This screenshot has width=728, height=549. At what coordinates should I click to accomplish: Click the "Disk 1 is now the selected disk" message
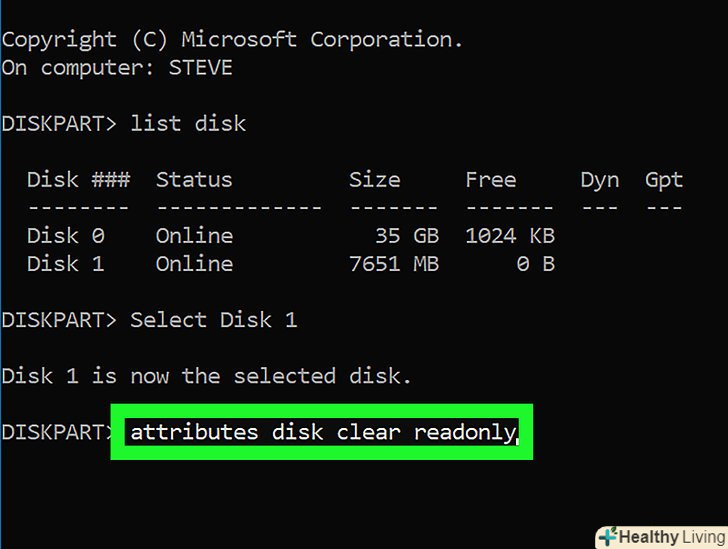click(x=206, y=376)
